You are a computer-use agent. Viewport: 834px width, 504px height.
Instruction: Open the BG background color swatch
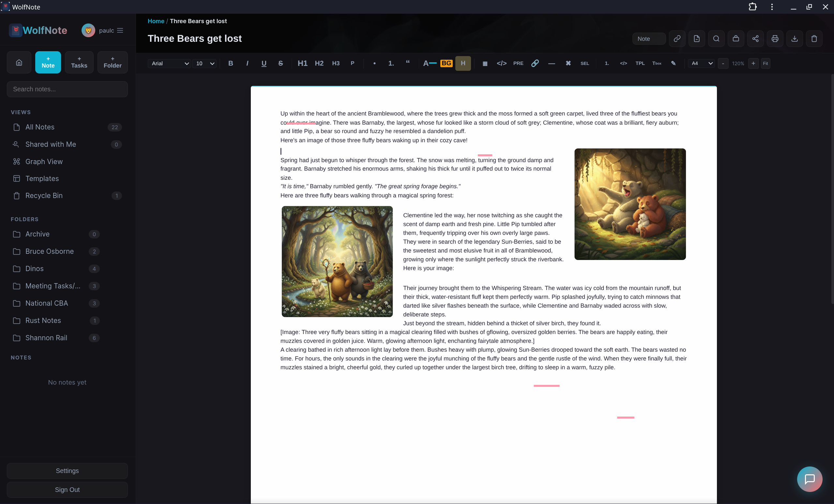446,63
